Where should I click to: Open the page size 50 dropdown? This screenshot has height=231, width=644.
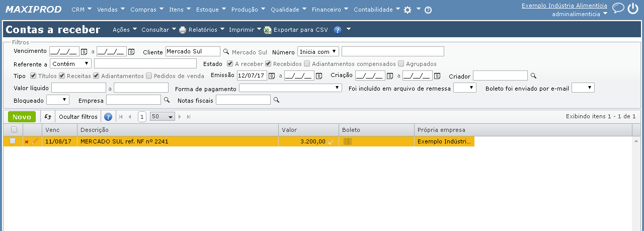point(163,117)
